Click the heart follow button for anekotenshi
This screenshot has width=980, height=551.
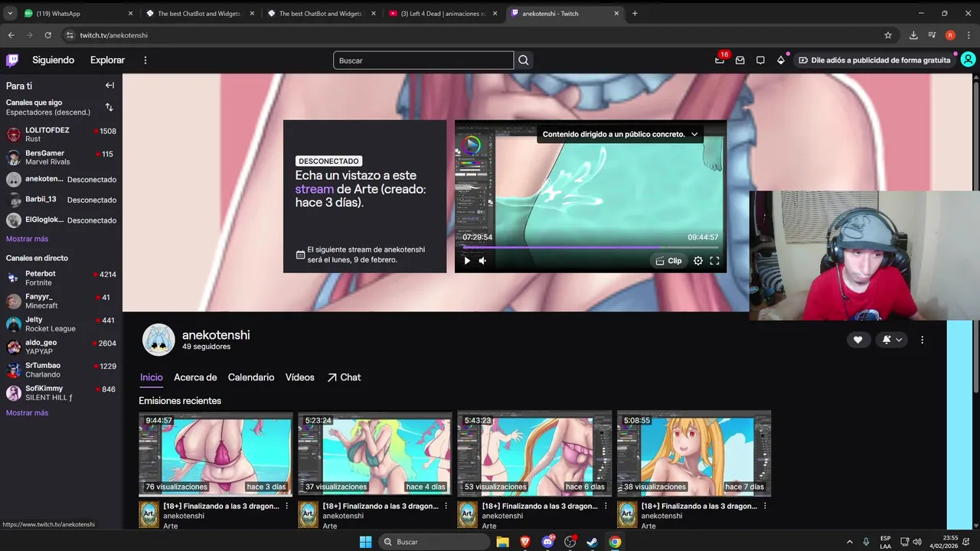[x=857, y=340]
